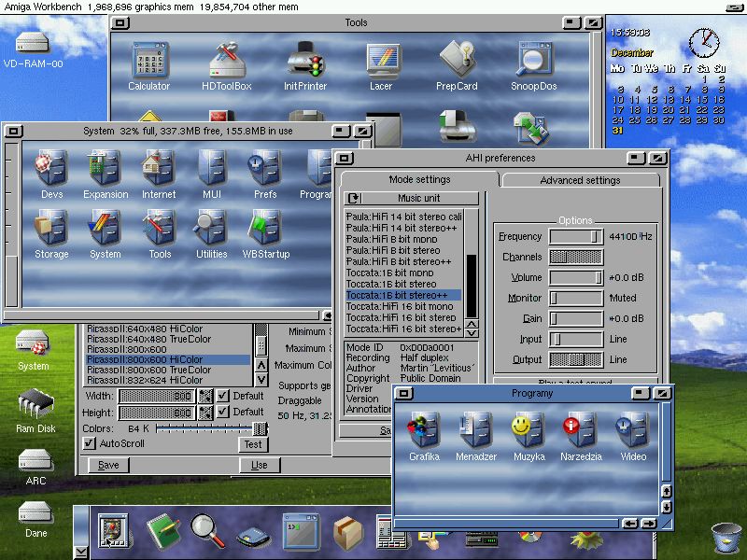Image resolution: width=747 pixels, height=560 pixels.
Task: Select the InitPrinter icon
Action: pos(305,61)
